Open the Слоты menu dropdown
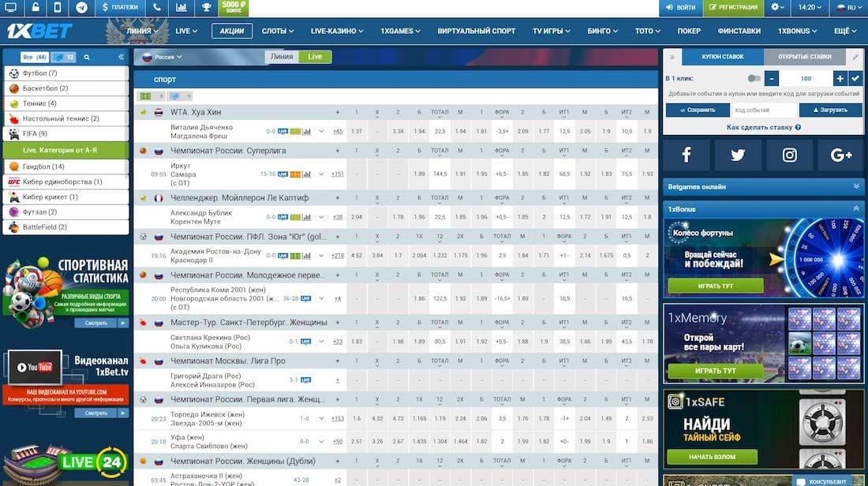 pos(277,31)
